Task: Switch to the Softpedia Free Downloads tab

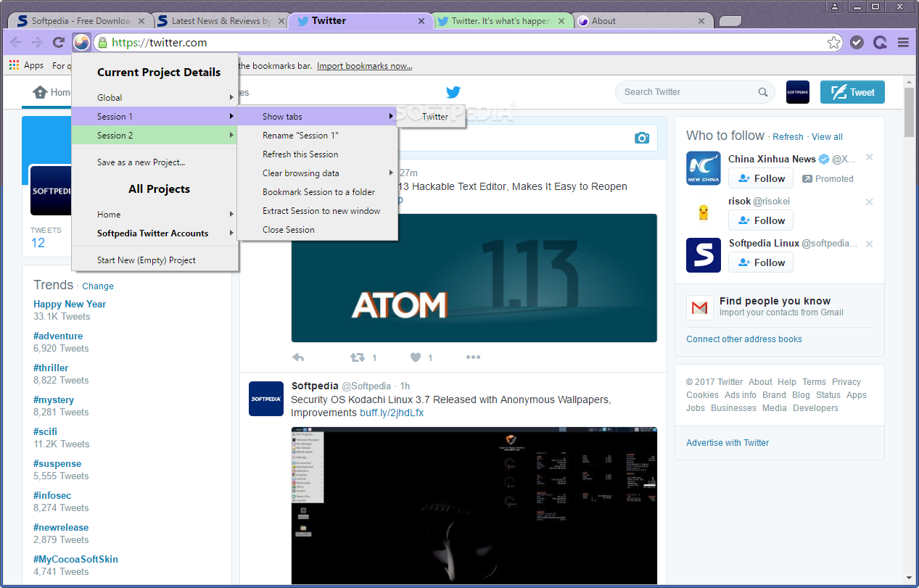Action: click(x=80, y=21)
